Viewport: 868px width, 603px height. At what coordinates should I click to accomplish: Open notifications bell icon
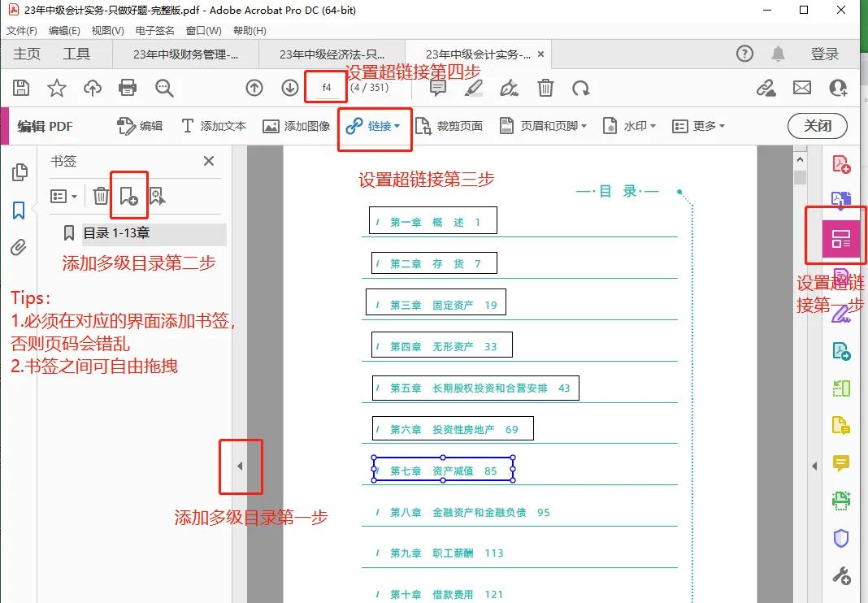pyautogui.click(x=778, y=54)
